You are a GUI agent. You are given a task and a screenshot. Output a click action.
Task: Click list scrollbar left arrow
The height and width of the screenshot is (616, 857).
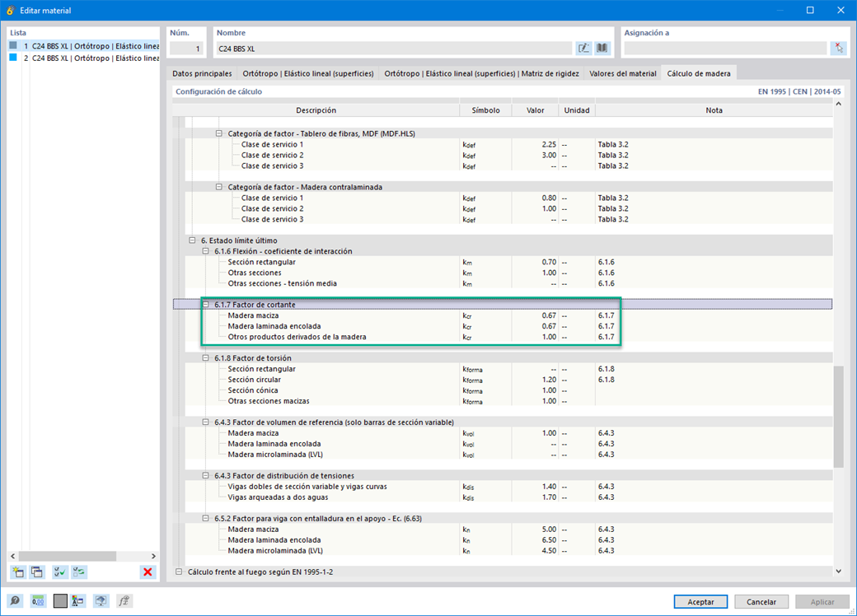[13, 556]
